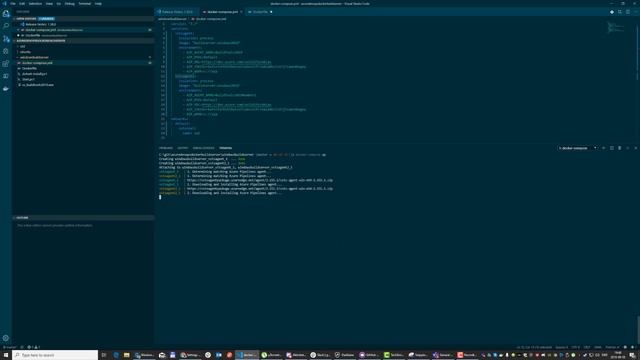Image resolution: width=640 pixels, height=360 pixels.
Task: Collapse the workspace folder section header
Action: [x=84, y=41]
